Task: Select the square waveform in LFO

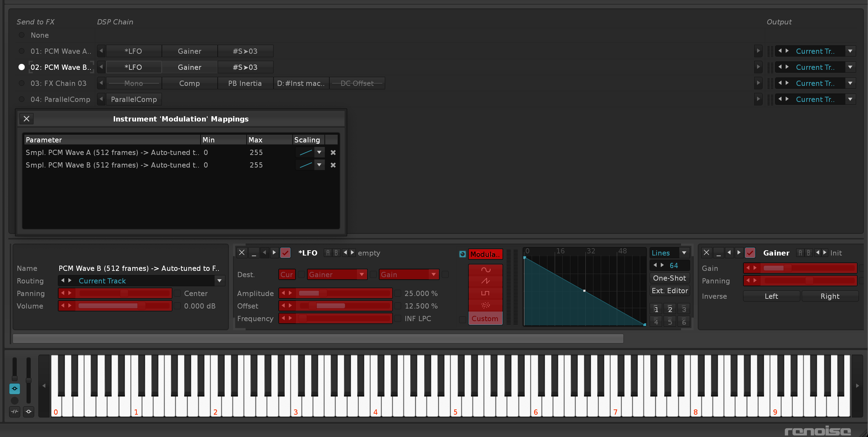Action: click(485, 293)
